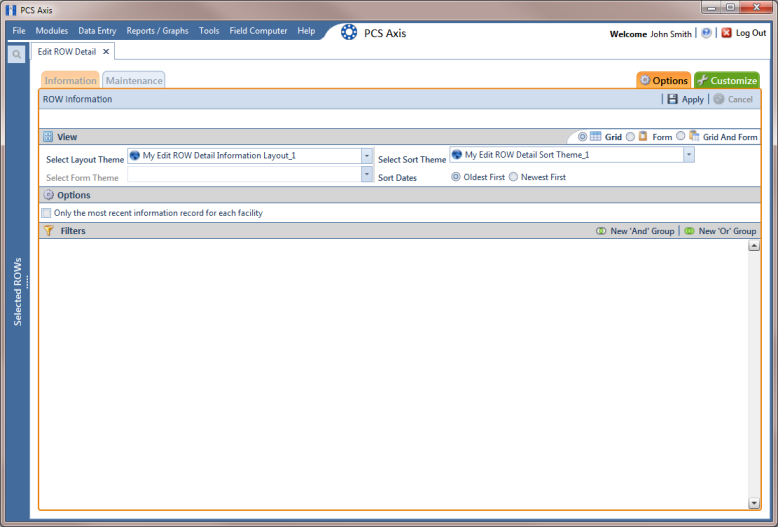Click the search magnifier icon in sidebar

point(16,54)
